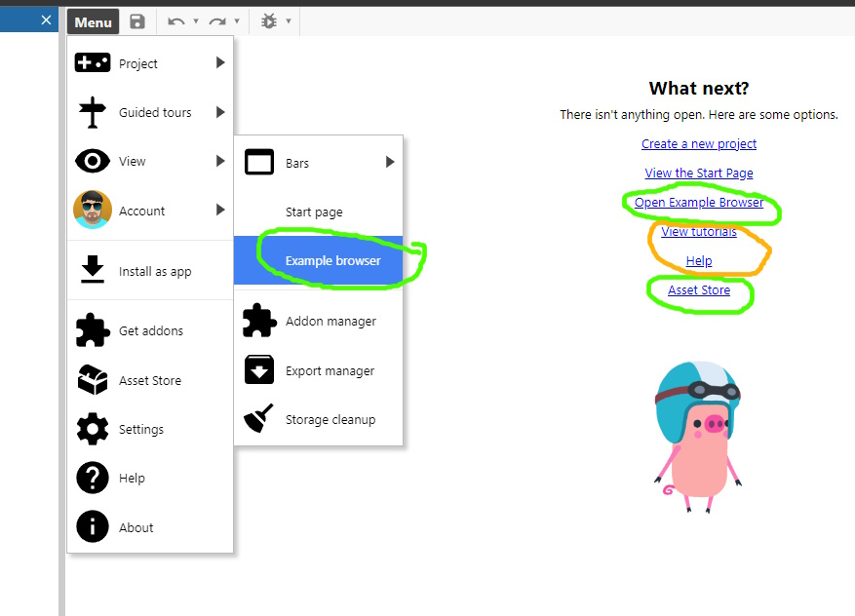This screenshot has height=616, width=855.
Task: Follow the Open Example Browser link
Action: point(698,202)
